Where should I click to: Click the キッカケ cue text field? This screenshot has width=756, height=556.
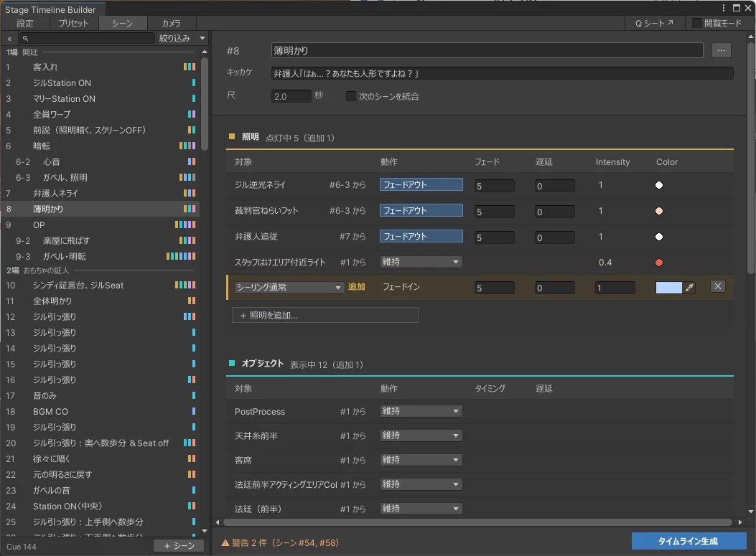tap(502, 74)
